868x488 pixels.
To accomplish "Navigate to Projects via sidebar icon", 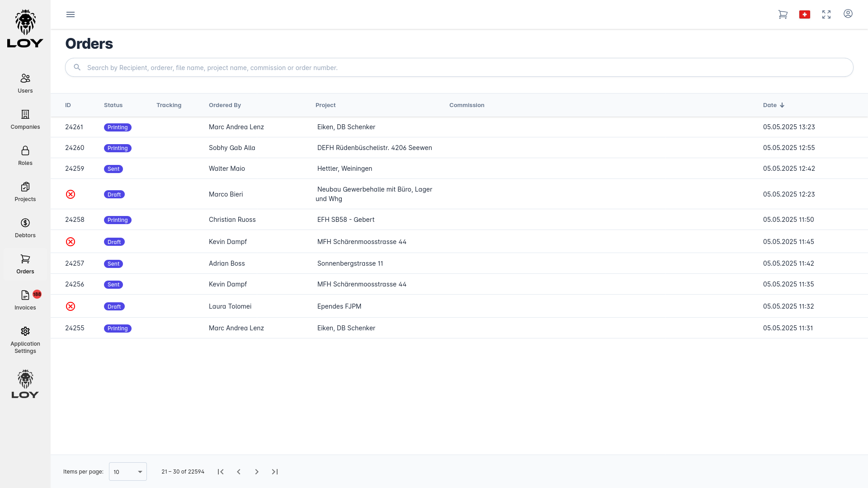I will coord(25,191).
